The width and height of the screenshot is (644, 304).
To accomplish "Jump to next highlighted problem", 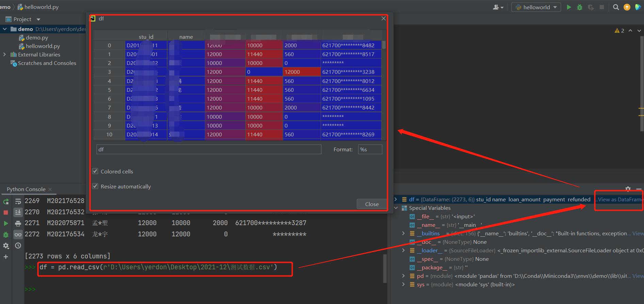I will click(x=639, y=31).
